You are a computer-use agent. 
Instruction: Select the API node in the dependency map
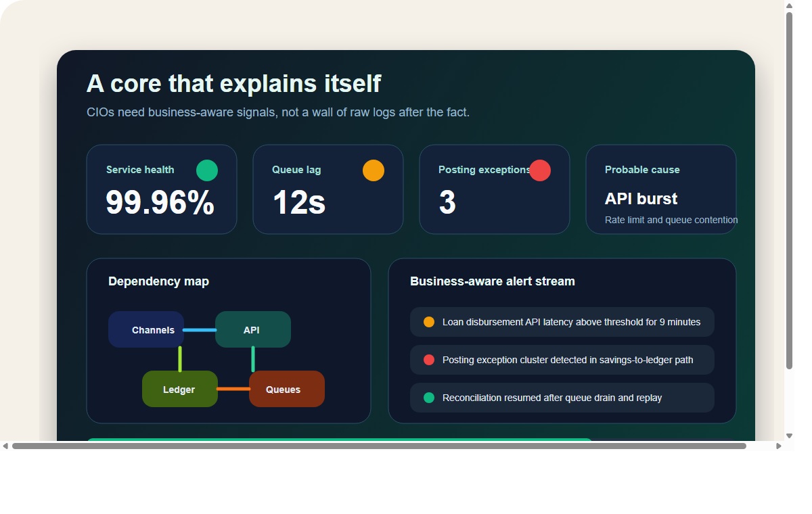point(252,329)
